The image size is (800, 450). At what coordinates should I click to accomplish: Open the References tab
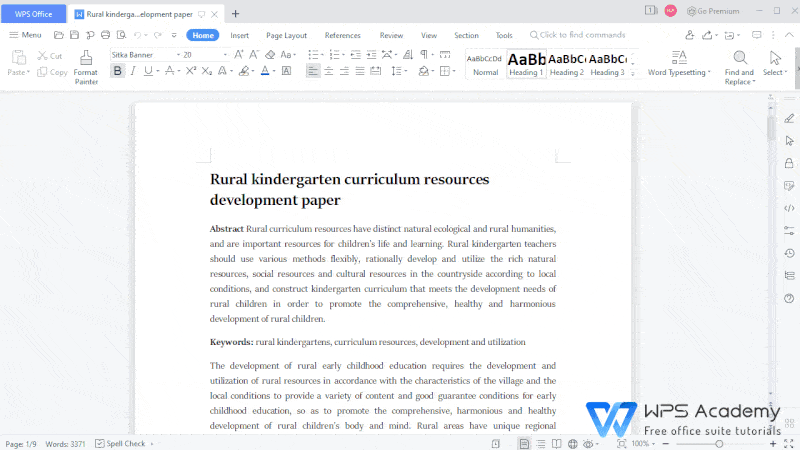click(342, 35)
